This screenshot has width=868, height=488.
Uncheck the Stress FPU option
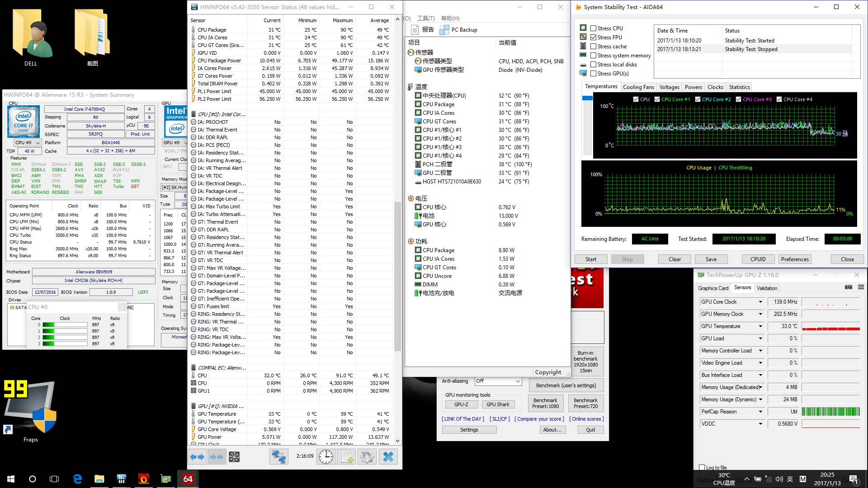[x=594, y=37]
